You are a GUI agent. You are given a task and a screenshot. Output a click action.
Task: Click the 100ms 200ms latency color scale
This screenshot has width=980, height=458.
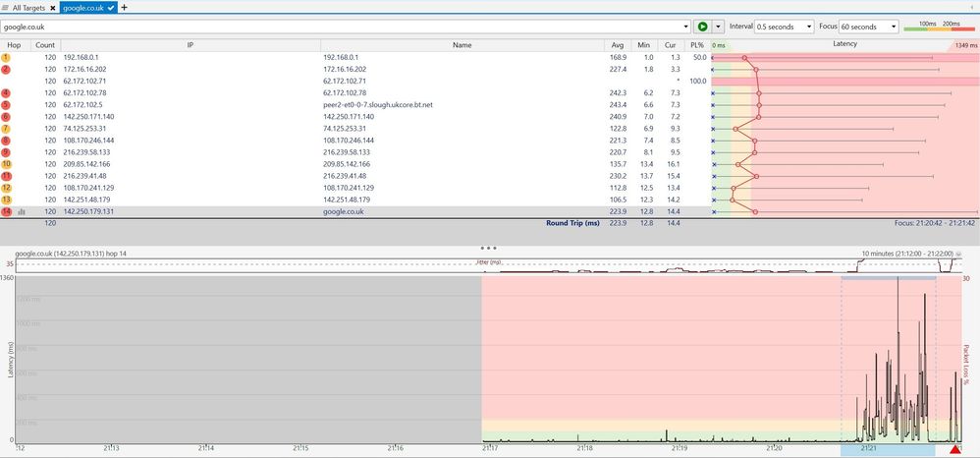940,26
